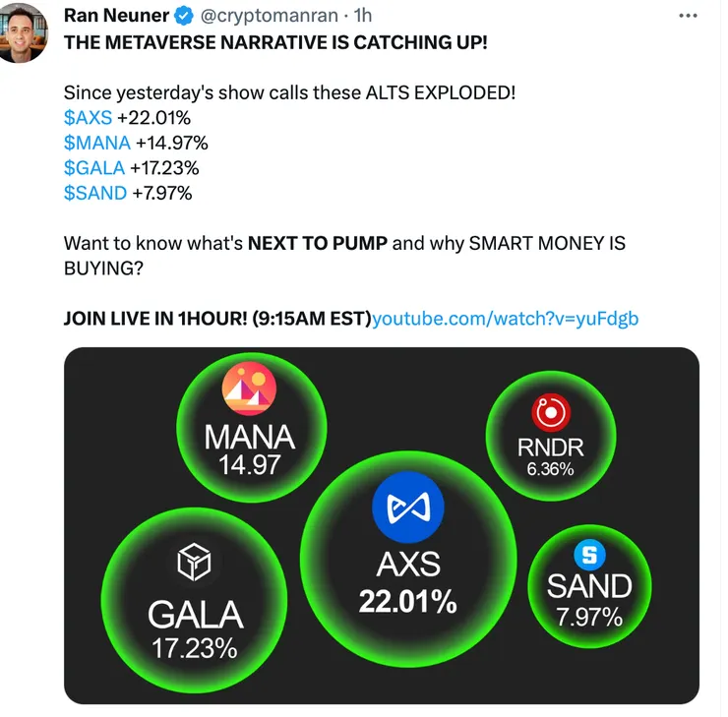Click the RNDR 6.36% bubble label
The width and height of the screenshot is (728, 717).
[x=550, y=448]
